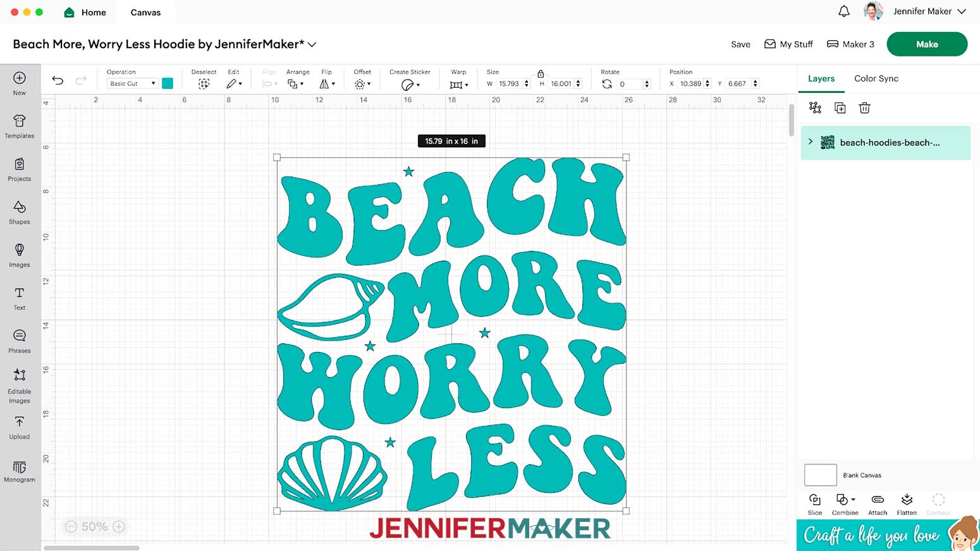The height and width of the screenshot is (551, 980).
Task: Click the X position field
Action: (690, 83)
